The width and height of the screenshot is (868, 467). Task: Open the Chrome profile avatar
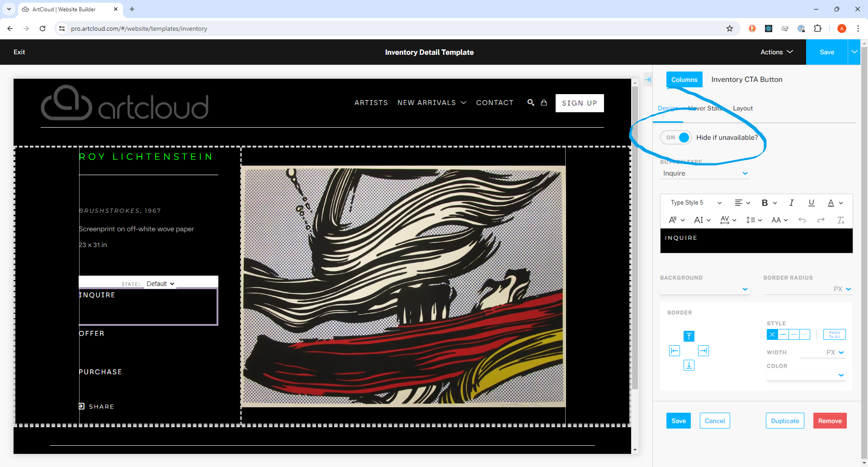842,29
